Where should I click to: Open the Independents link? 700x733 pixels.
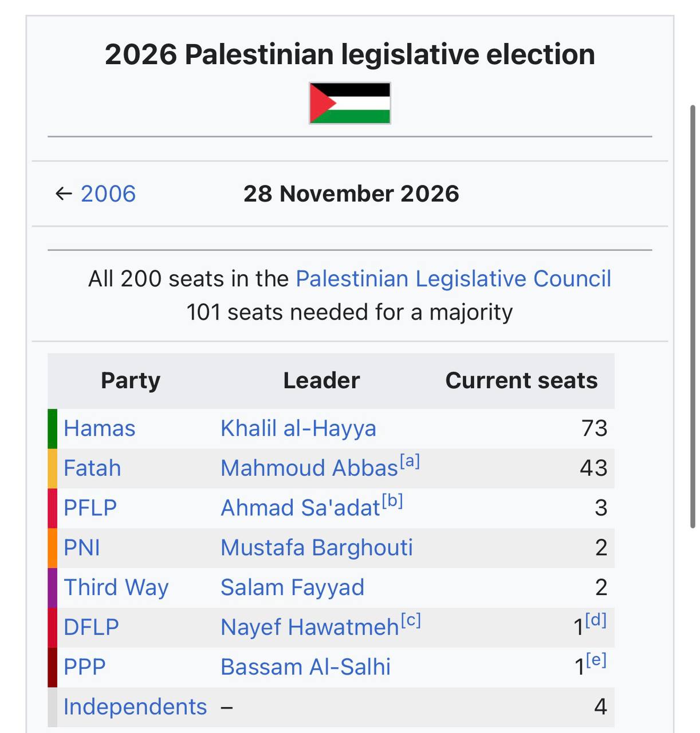(x=135, y=707)
